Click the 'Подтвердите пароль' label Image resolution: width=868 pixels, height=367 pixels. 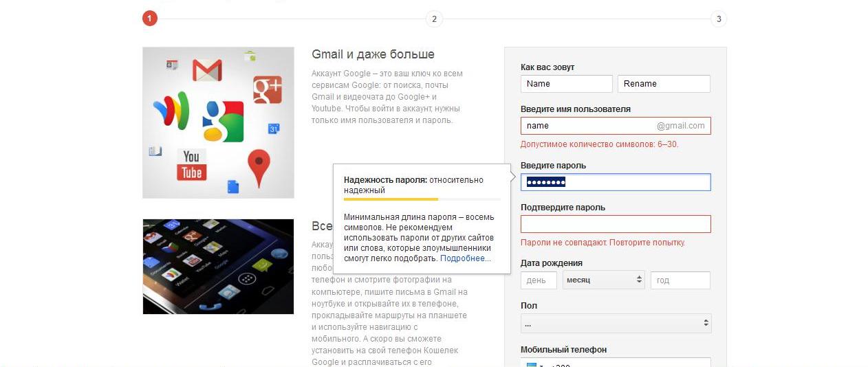pos(563,208)
